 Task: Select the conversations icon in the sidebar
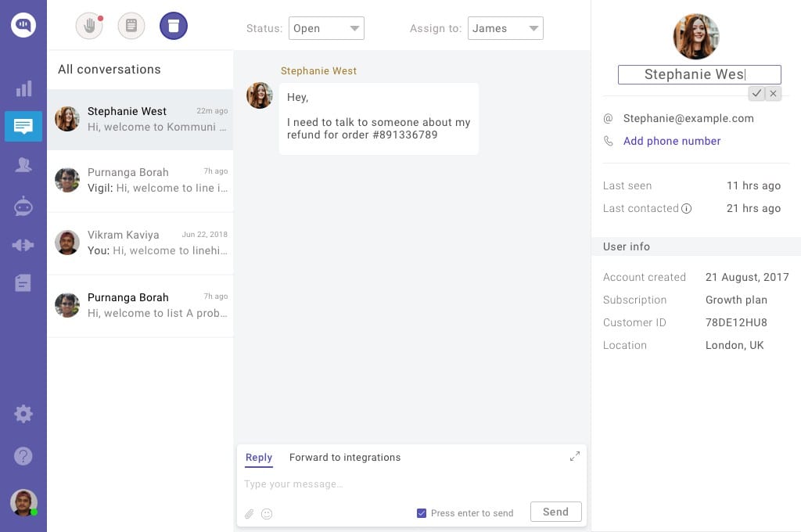pyautogui.click(x=23, y=126)
